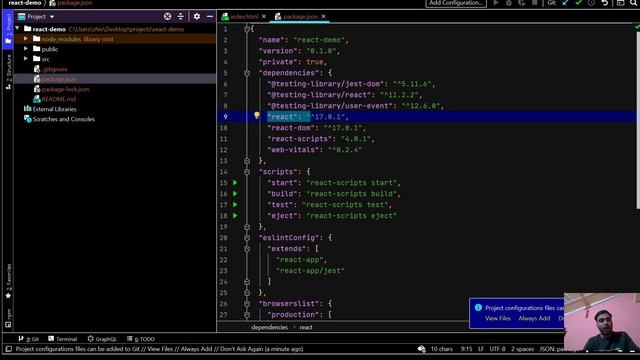This screenshot has width=640, height=360.
Task: Click the Run with Coverage icon
Action: 522,3
